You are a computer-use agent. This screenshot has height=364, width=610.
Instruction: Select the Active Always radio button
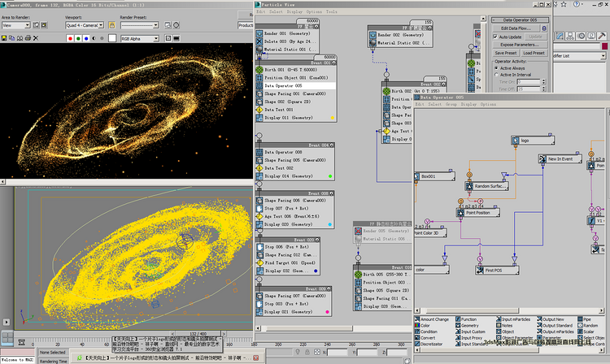(496, 68)
